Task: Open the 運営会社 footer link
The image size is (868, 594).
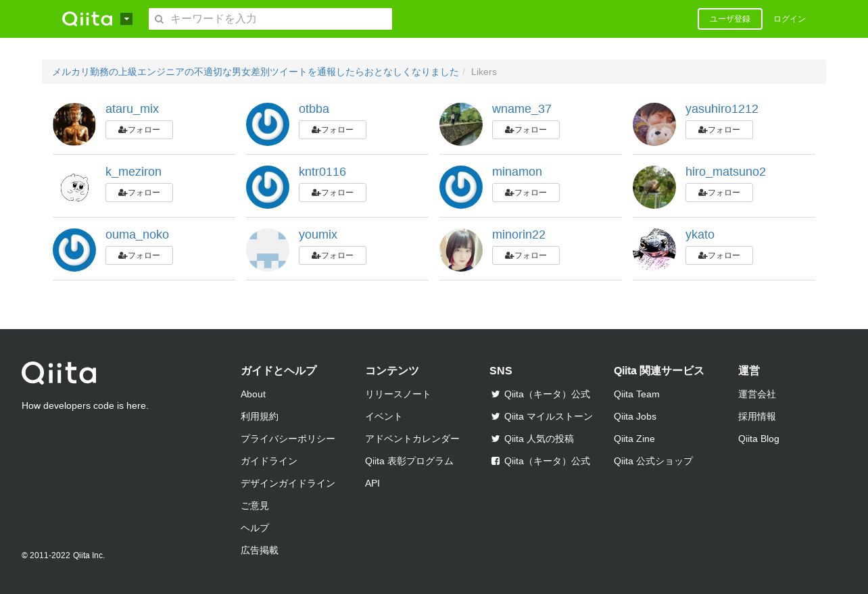Action: click(757, 394)
